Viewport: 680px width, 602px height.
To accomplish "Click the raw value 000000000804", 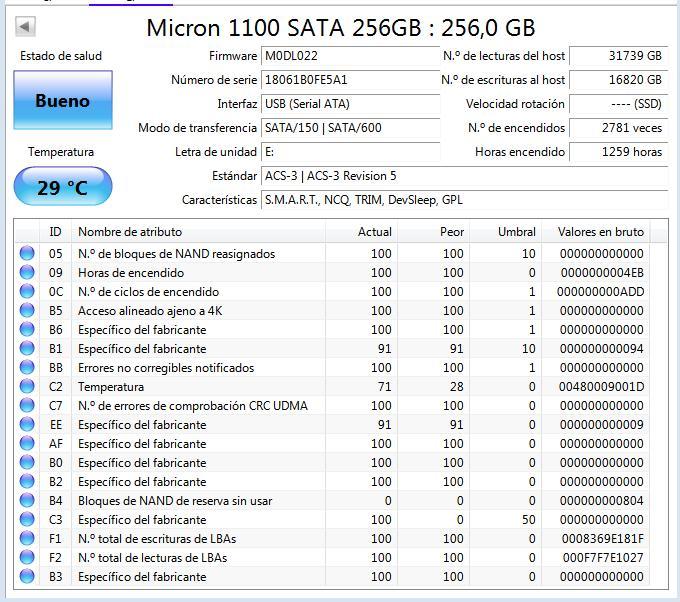I will click(x=602, y=501).
